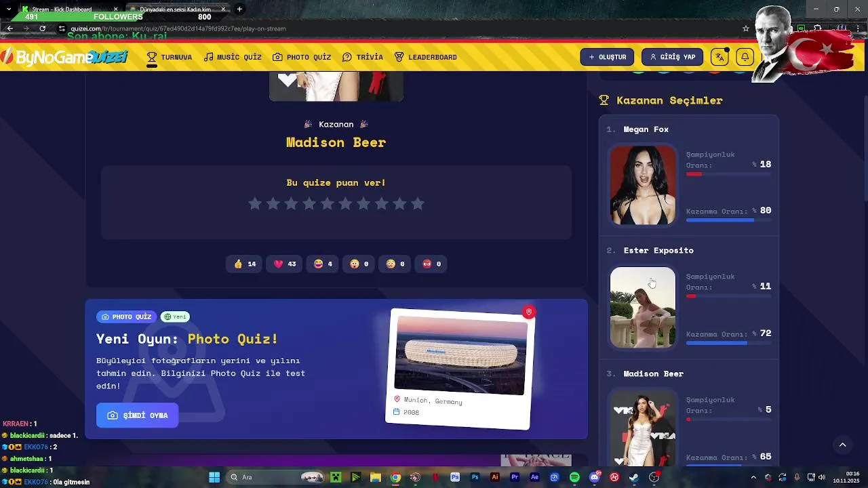
Task: Open the Minecraft creeper taskbar icon
Action: pos(336,477)
